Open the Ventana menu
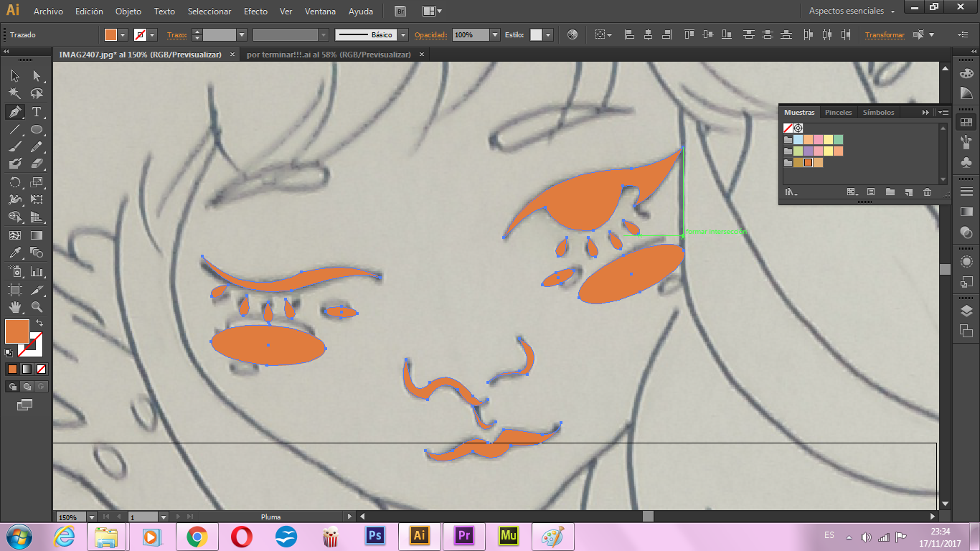The image size is (980, 551). pyautogui.click(x=319, y=11)
